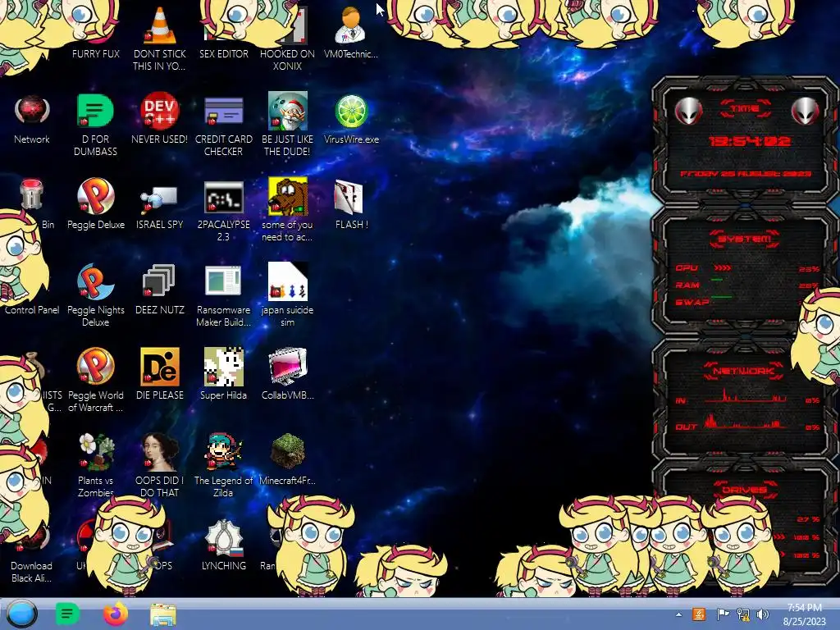Open the Peggle Deluxe shortcut
Viewport: 840px width, 630px height.
[x=95, y=196]
